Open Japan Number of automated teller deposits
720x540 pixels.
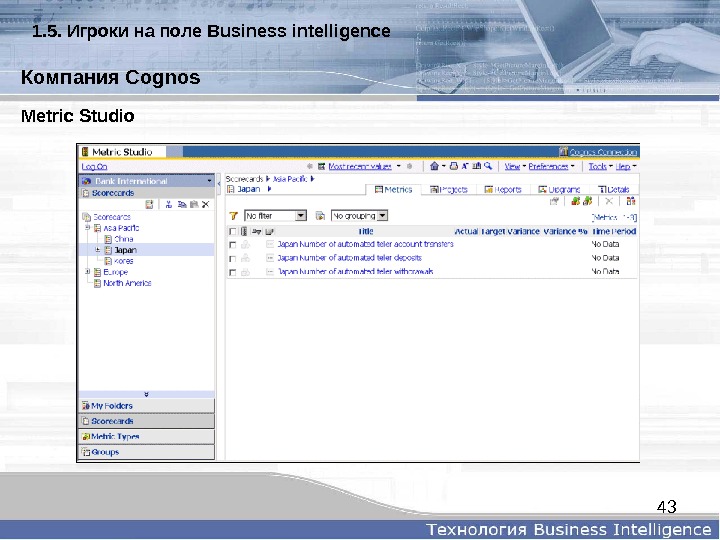pyautogui.click(x=349, y=258)
